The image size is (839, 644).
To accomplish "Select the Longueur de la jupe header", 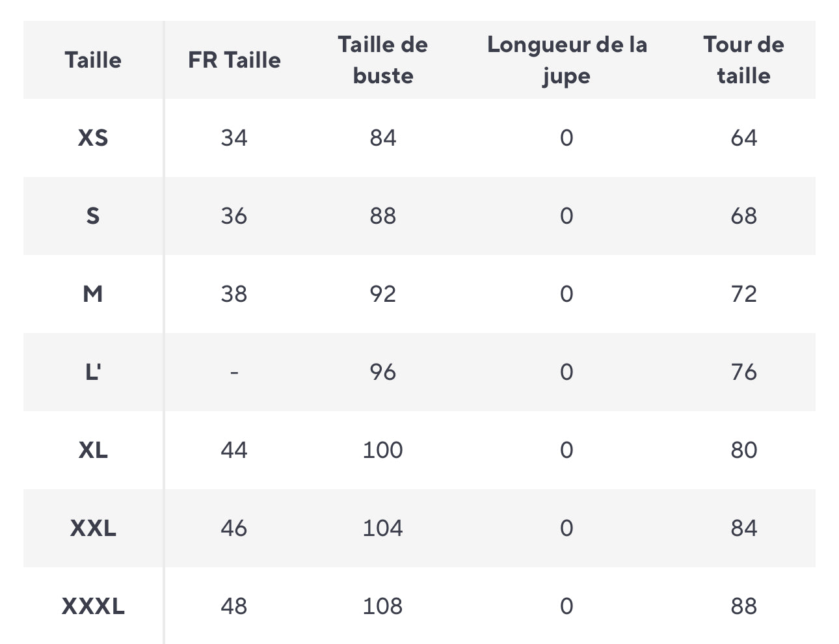I will coord(566,60).
